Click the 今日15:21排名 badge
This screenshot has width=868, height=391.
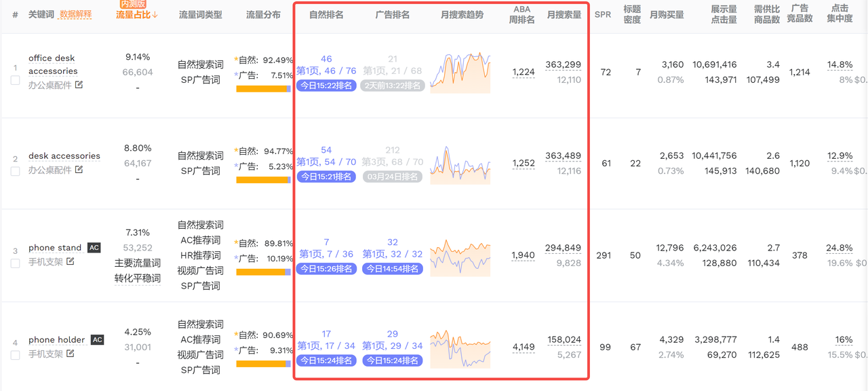click(326, 176)
